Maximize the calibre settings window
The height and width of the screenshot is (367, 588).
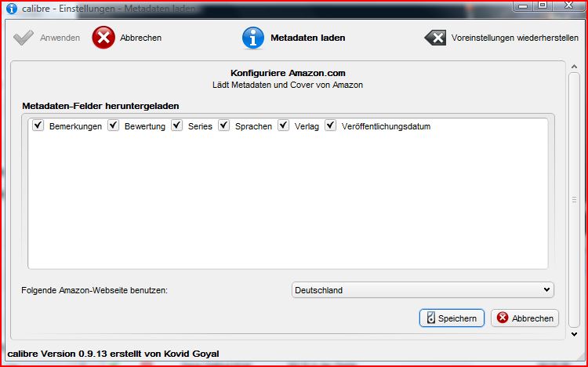coord(543,5)
